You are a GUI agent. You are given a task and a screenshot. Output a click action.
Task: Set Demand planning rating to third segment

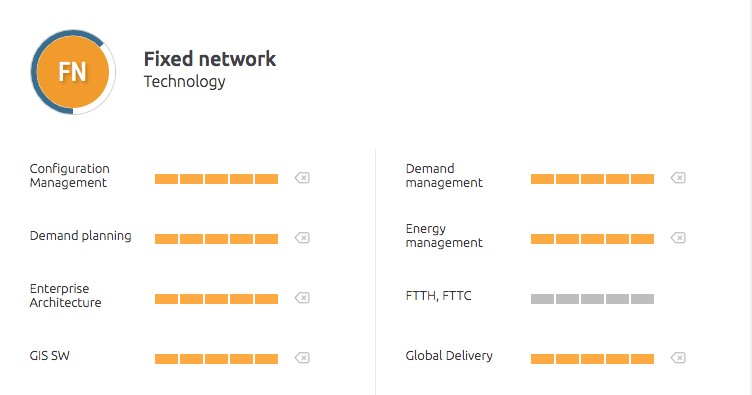(x=216, y=239)
